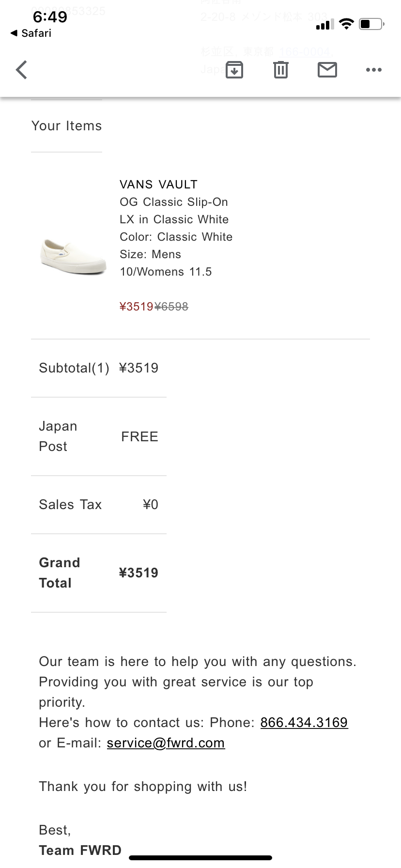The image size is (401, 868).
Task: Return to Safari via back link
Action: point(31,33)
